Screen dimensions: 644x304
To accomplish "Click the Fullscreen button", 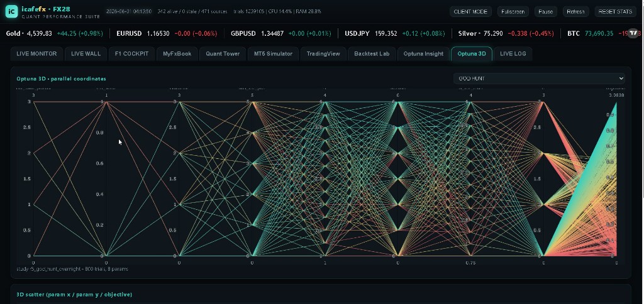I will [x=513, y=11].
